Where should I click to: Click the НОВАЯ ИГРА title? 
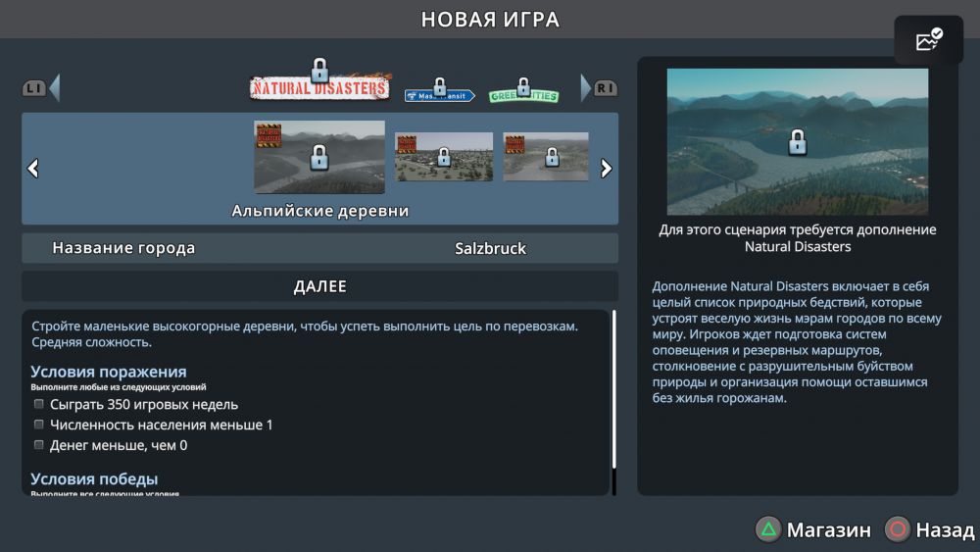tap(490, 20)
